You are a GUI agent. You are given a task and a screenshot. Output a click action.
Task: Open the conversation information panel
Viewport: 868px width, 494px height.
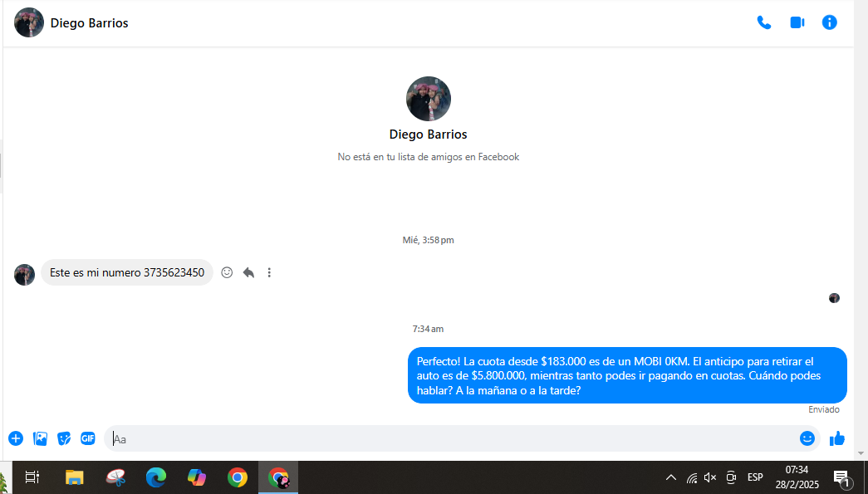(829, 22)
